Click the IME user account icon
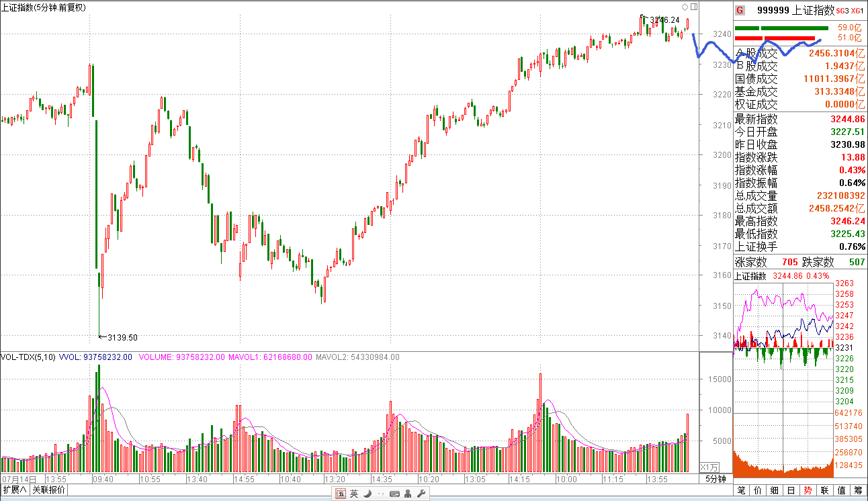The height and width of the screenshot is (501, 868). pyautogui.click(x=408, y=494)
